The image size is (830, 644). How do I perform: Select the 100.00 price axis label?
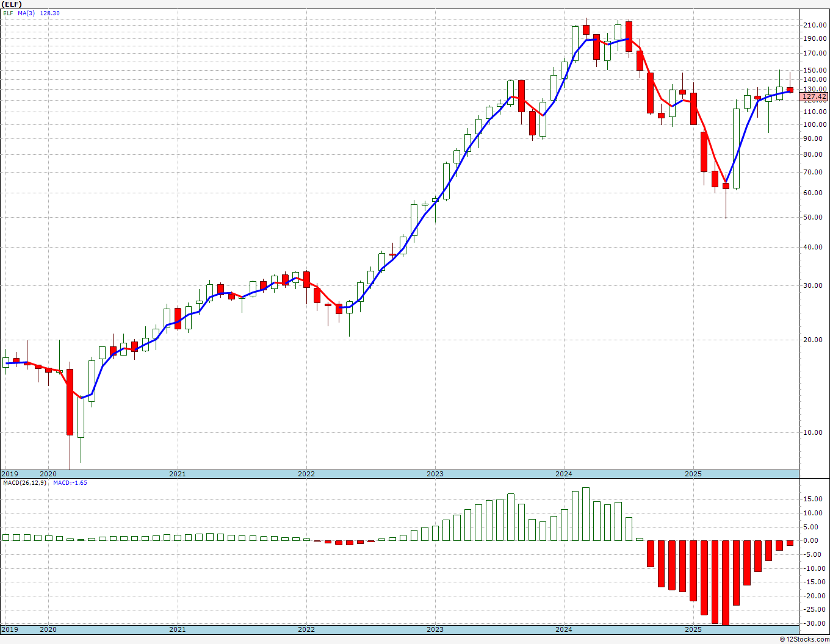click(x=814, y=124)
